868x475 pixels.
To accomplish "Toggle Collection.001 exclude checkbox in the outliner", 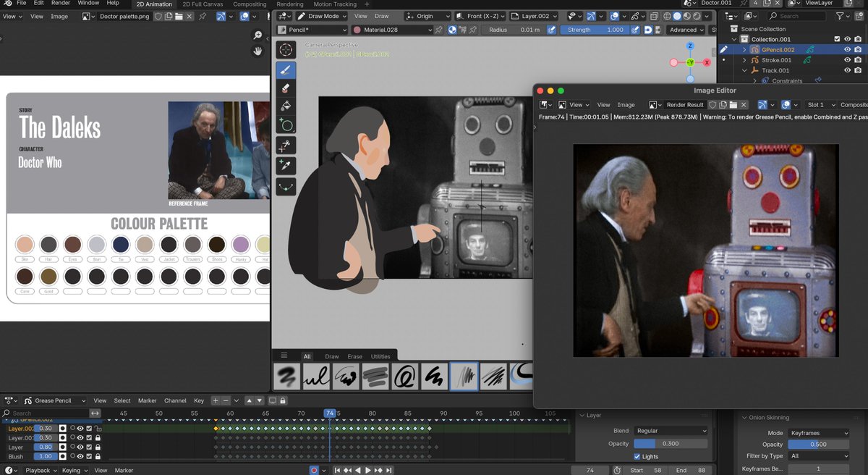I will click(838, 39).
